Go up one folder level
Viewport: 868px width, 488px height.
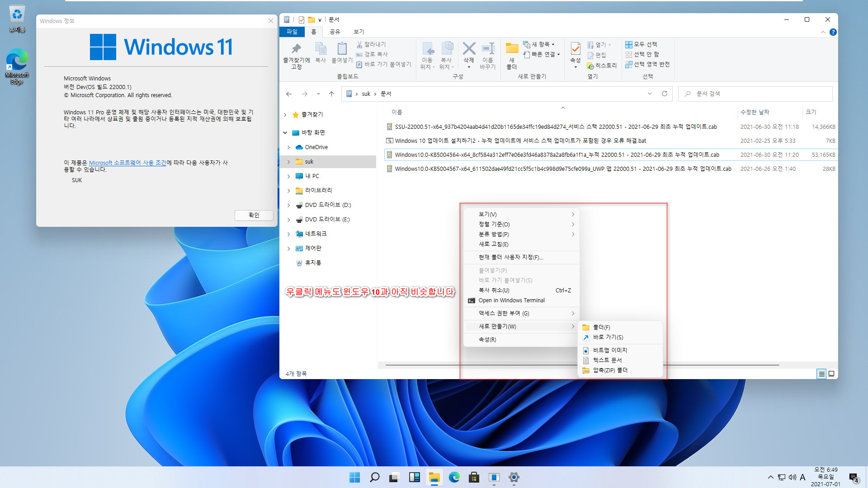click(331, 94)
